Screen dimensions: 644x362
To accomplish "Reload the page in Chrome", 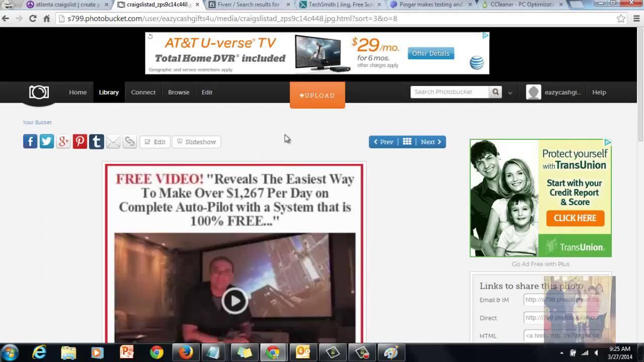I will (33, 19).
